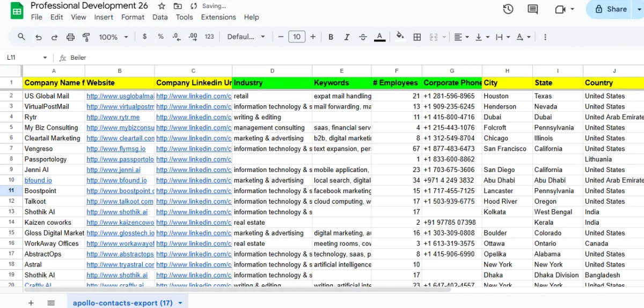
Task: Open the Tools menu
Action: [184, 17]
